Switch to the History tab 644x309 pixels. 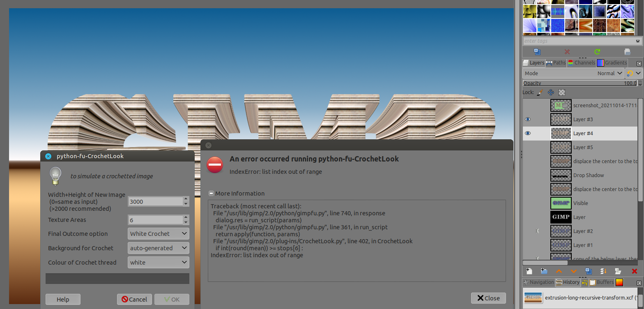click(x=568, y=282)
